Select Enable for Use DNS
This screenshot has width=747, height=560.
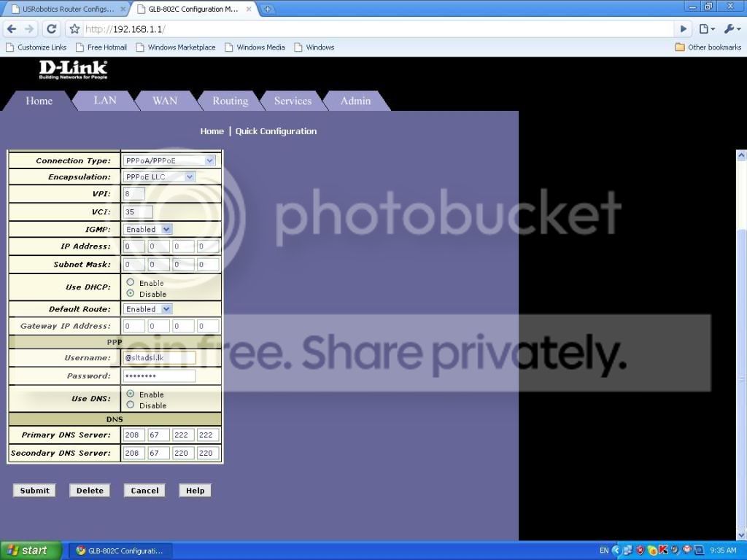130,394
